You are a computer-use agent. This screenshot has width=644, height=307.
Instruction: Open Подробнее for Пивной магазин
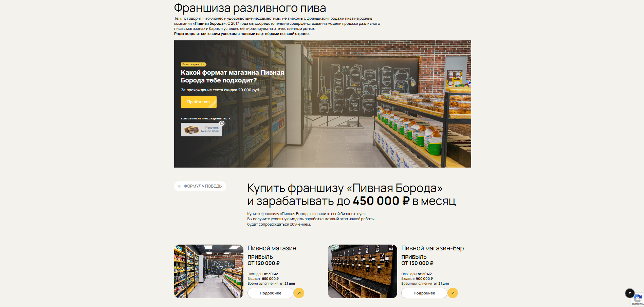pyautogui.click(x=271, y=293)
